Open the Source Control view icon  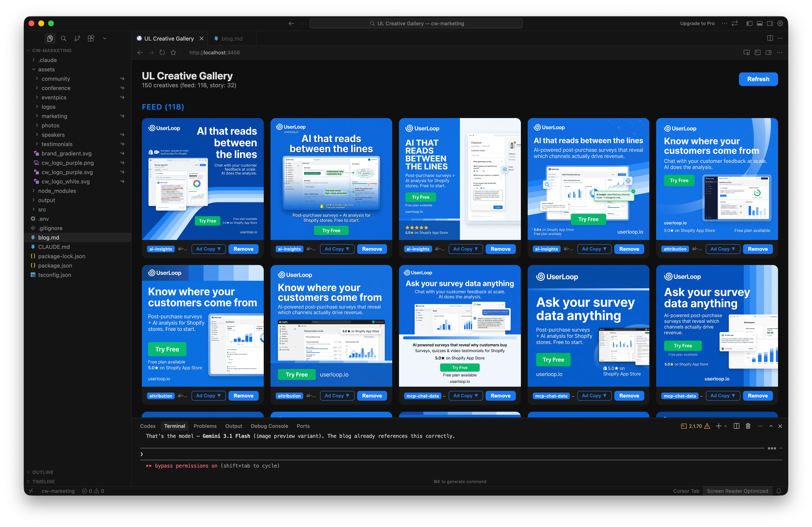tap(78, 39)
